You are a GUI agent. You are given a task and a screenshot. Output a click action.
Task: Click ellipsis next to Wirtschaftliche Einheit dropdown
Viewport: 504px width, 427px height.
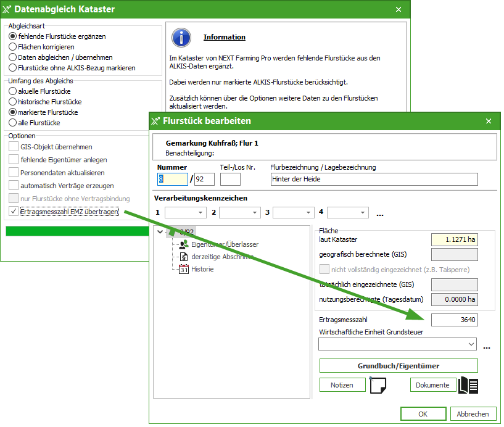point(487,346)
